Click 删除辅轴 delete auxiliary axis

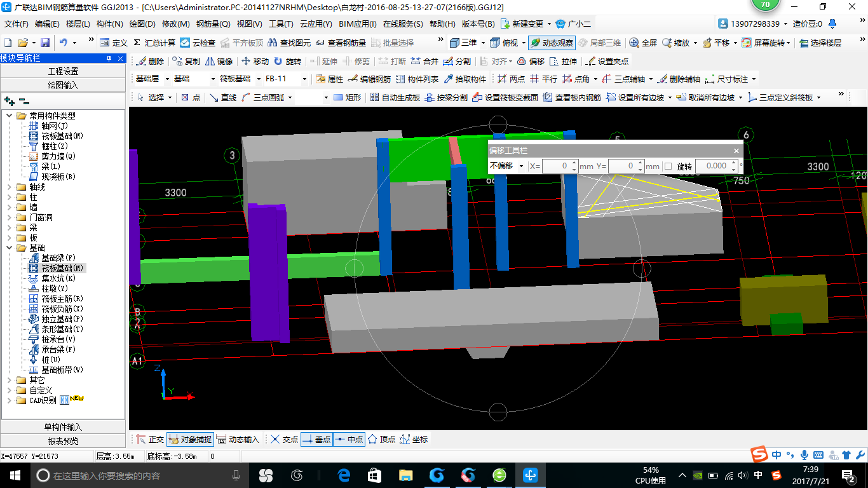click(x=679, y=79)
